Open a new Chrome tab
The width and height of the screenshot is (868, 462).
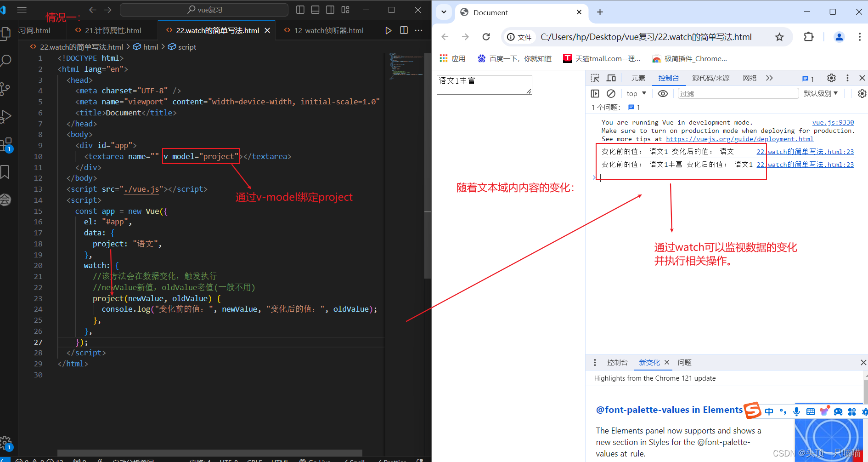click(x=600, y=12)
